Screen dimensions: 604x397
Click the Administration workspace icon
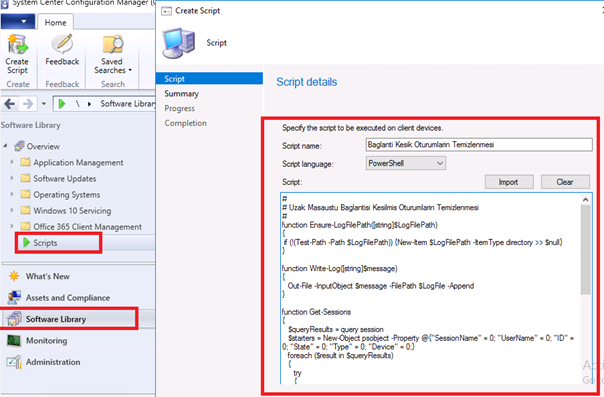tap(14, 362)
